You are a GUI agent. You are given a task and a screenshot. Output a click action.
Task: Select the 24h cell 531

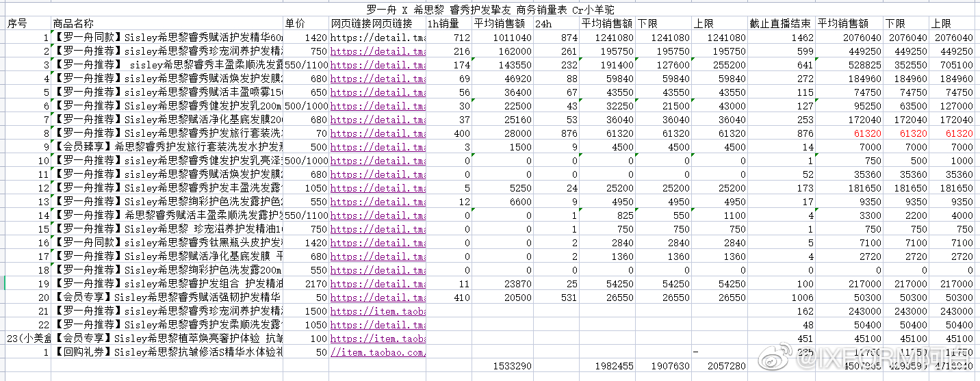[x=556, y=298]
